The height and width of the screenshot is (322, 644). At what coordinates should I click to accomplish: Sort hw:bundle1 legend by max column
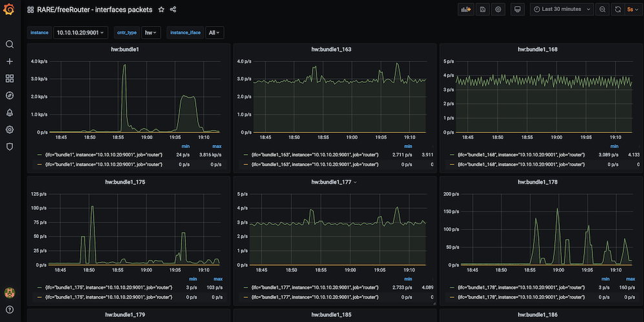coord(217,146)
